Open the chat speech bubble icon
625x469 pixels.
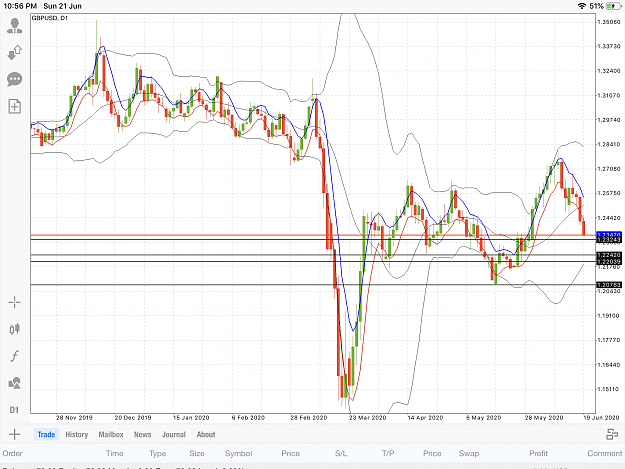(x=15, y=79)
